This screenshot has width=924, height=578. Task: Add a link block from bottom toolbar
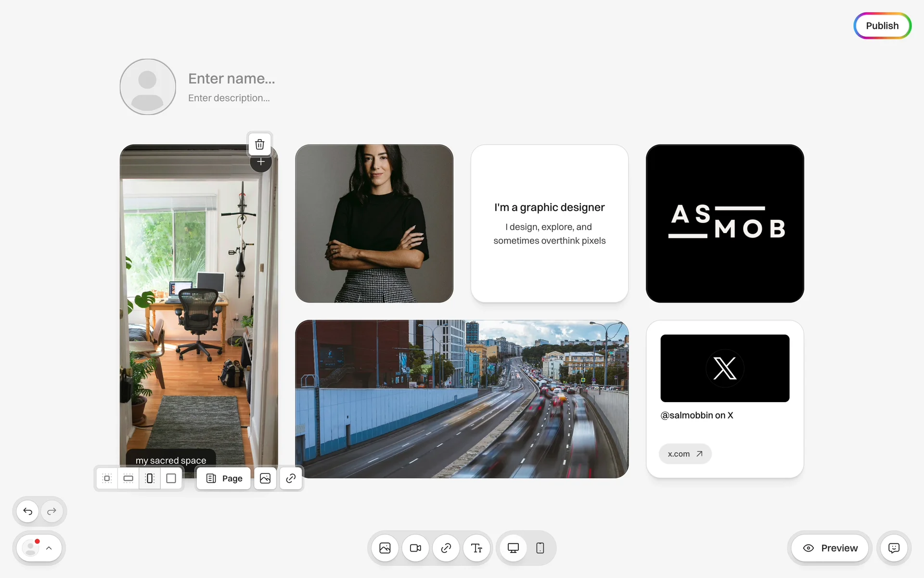(x=446, y=548)
